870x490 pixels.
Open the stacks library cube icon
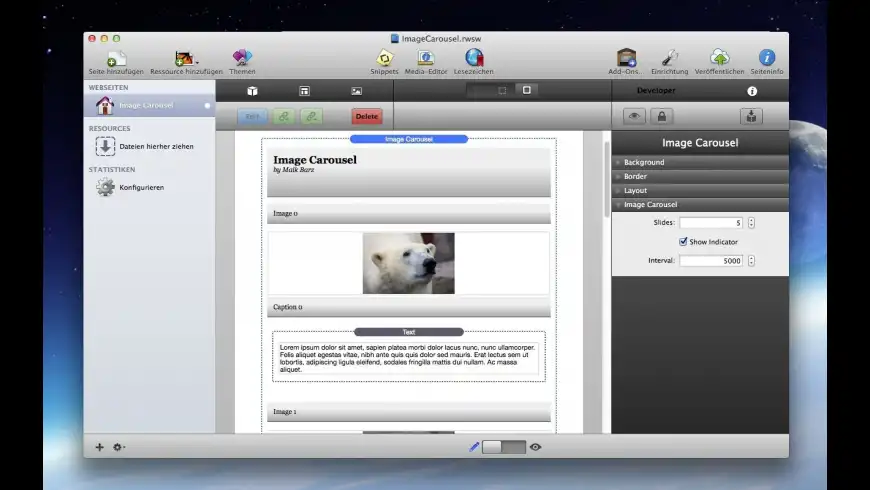click(x=252, y=91)
